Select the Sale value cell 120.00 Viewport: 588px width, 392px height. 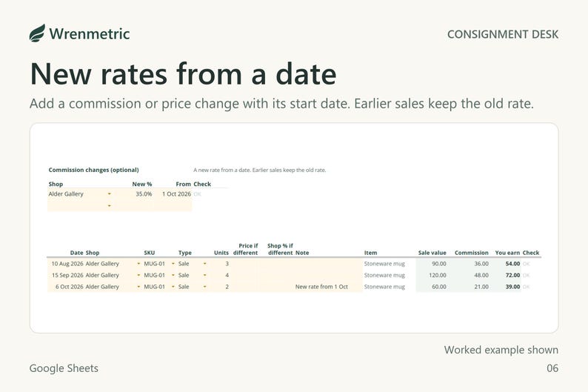click(432, 276)
